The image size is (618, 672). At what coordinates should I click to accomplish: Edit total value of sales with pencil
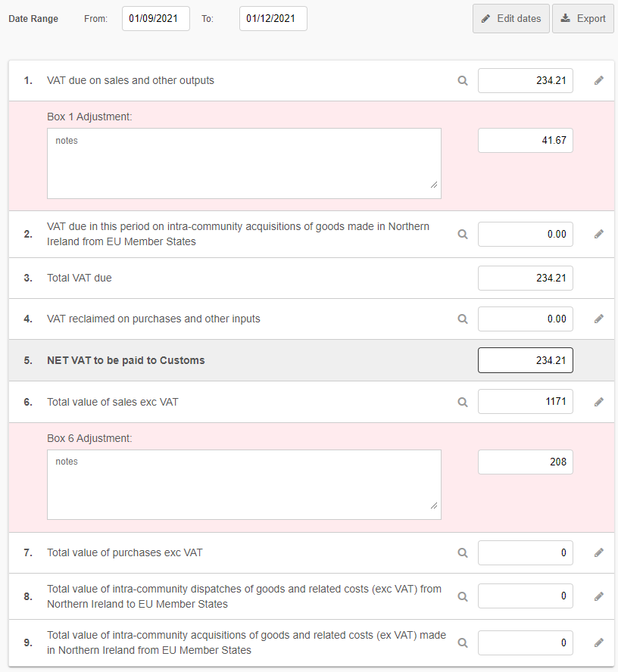(598, 402)
